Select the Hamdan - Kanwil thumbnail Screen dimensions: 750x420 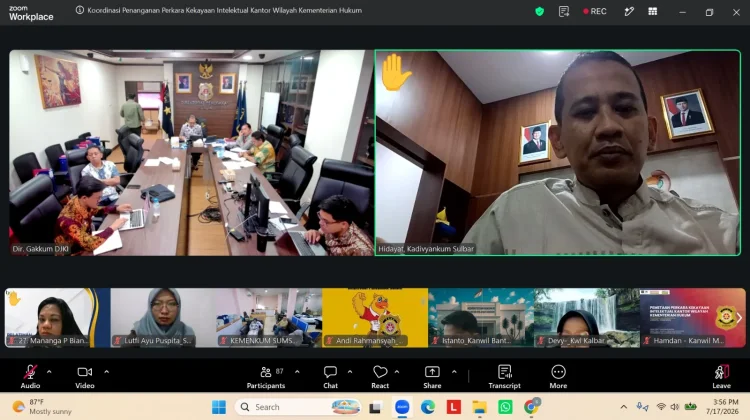tap(693, 318)
